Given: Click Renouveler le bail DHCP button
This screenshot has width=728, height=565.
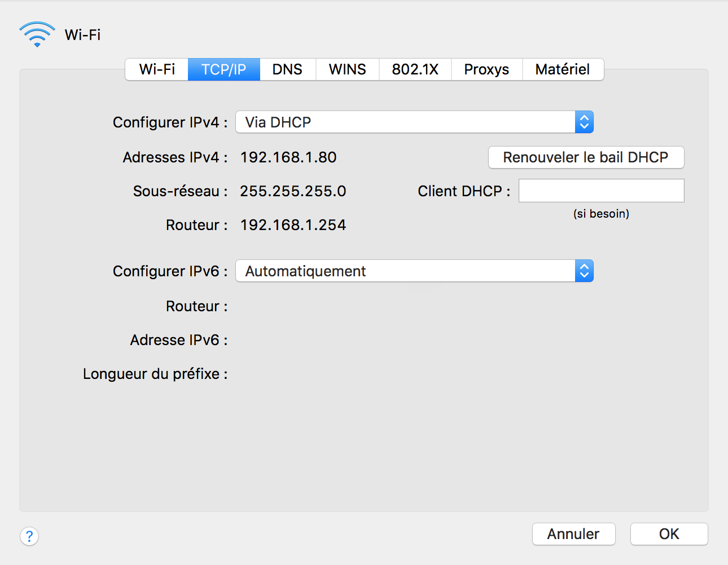Looking at the screenshot, I should (x=586, y=157).
